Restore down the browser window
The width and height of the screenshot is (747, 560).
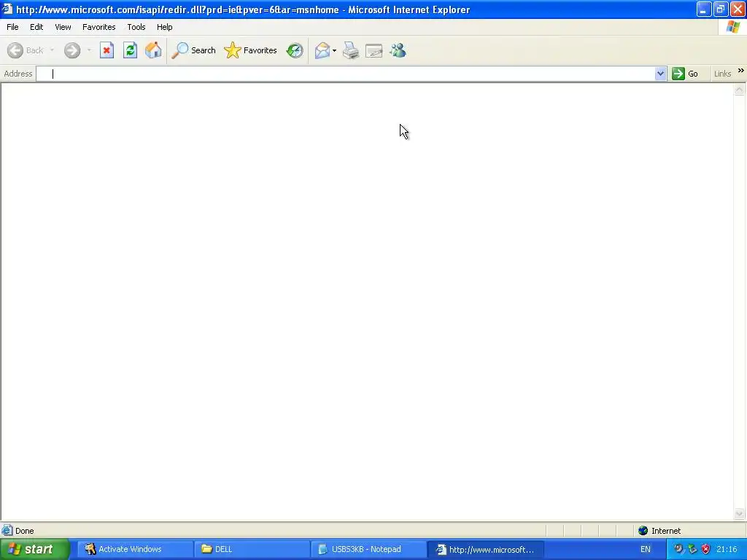tap(721, 9)
